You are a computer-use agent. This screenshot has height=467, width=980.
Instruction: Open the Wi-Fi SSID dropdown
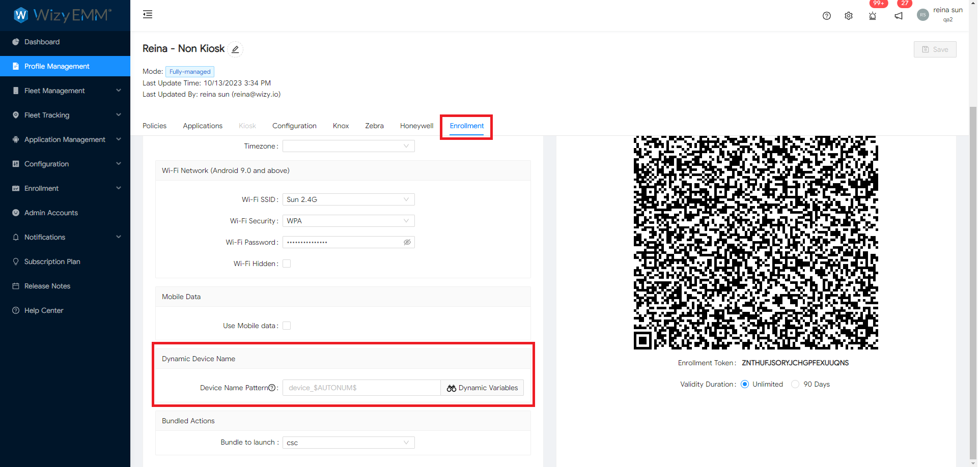coord(349,199)
